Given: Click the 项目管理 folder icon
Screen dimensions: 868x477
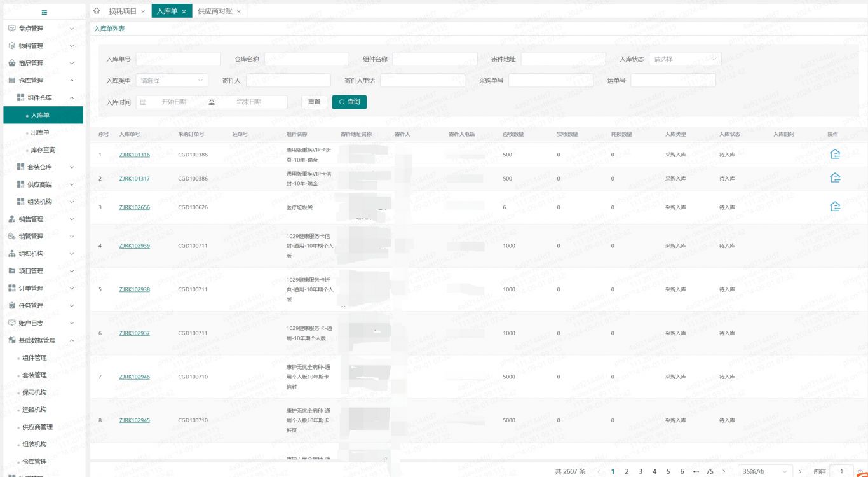Looking at the screenshot, I should coord(12,271).
